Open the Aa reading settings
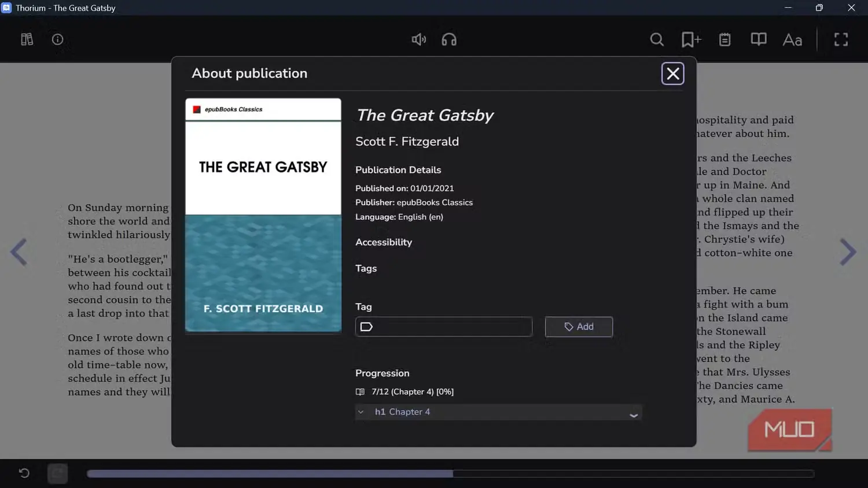This screenshot has height=488, width=868. pyautogui.click(x=792, y=40)
